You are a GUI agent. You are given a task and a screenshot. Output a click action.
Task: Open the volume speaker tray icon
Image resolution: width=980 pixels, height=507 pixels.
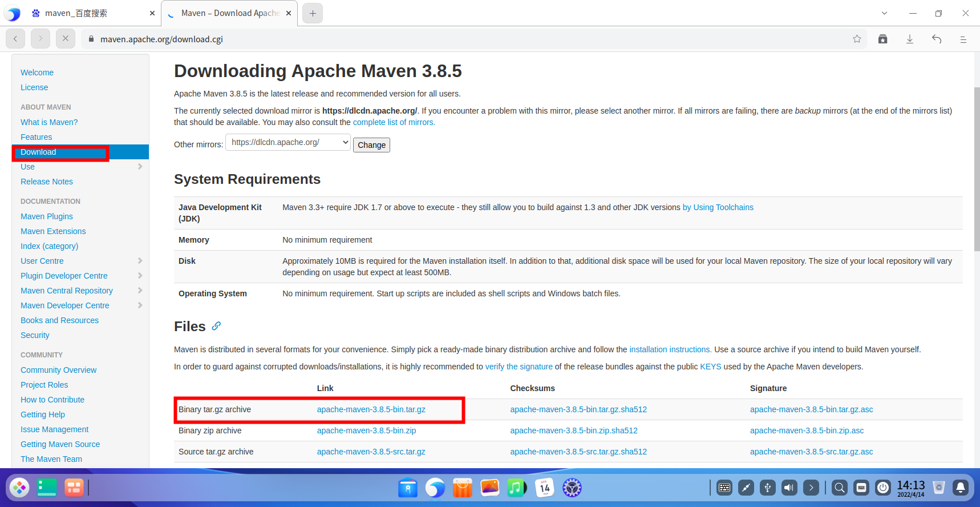click(x=789, y=488)
